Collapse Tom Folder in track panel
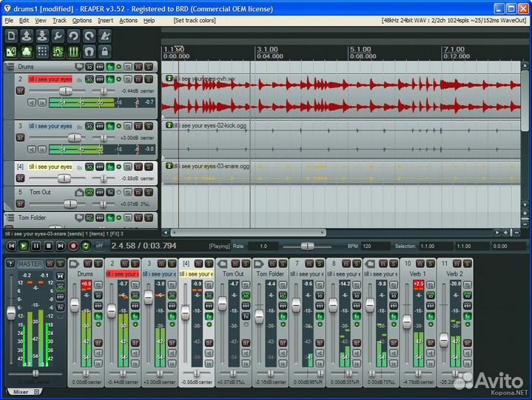The width and height of the screenshot is (532, 400). point(10,218)
